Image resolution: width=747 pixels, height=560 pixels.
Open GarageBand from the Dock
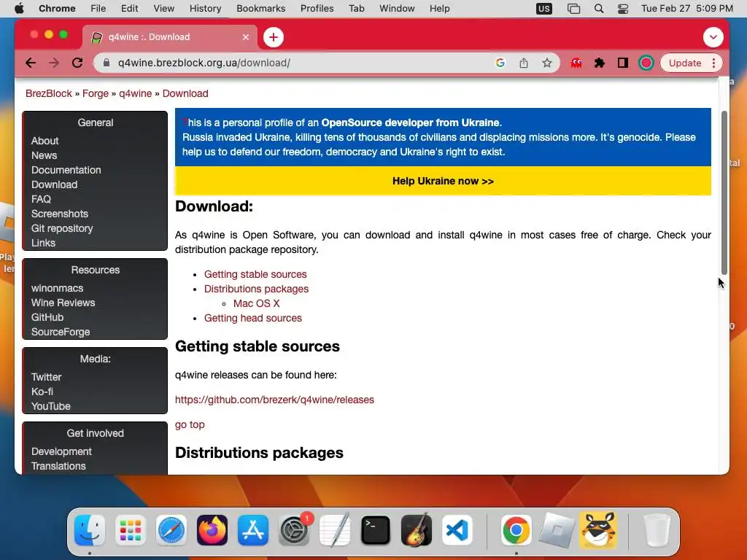(417, 530)
